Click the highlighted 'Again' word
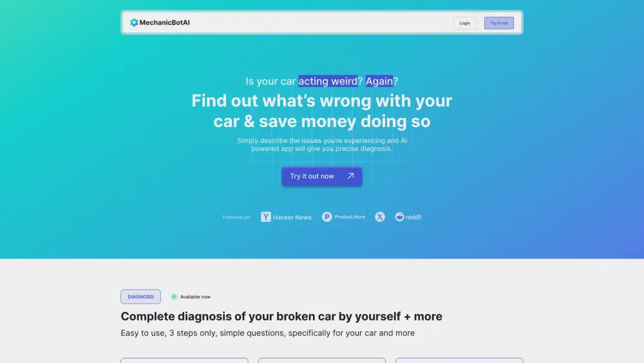The height and width of the screenshot is (363, 644). coord(379,81)
